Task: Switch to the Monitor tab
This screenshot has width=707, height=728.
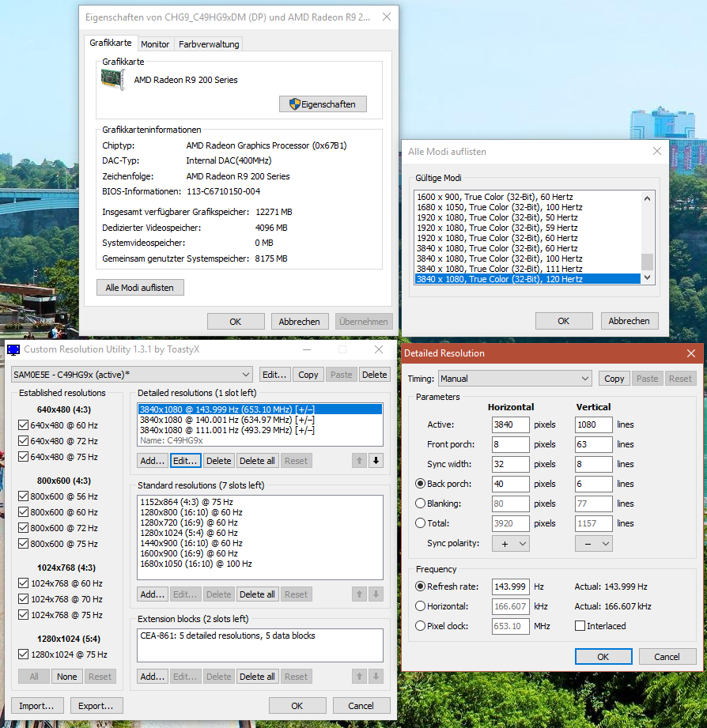Action: point(155,44)
